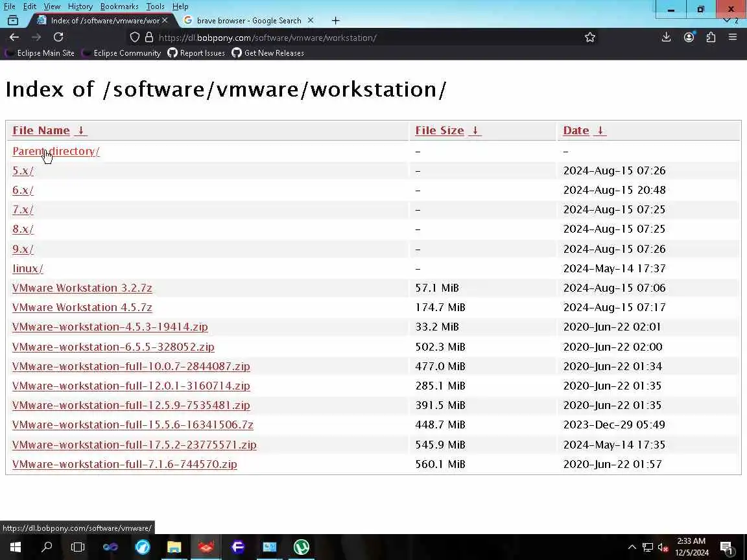Open the Edit menu

click(30, 6)
